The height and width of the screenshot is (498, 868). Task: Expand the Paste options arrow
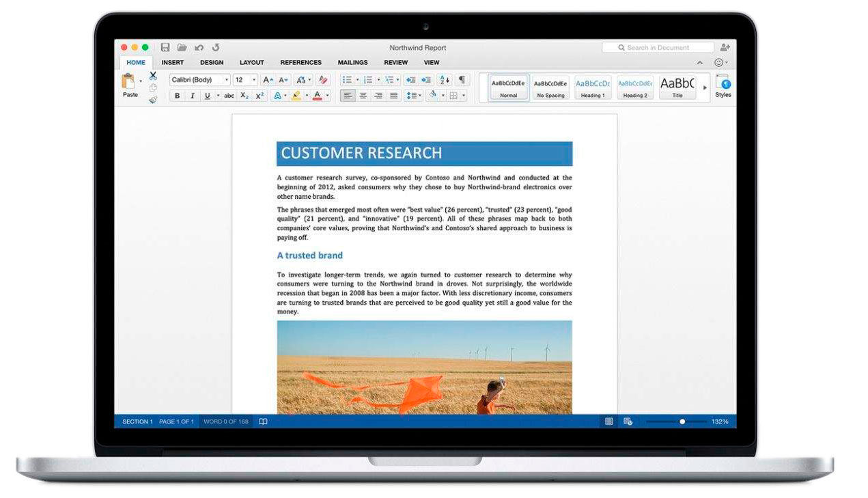[x=141, y=81]
